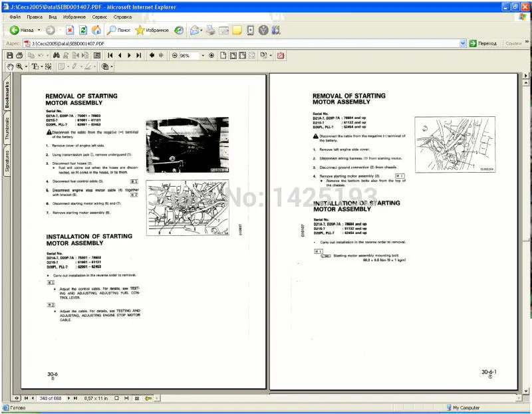Open the Поиск (Search) button
Screen dimensions: 532x414
(118, 30)
